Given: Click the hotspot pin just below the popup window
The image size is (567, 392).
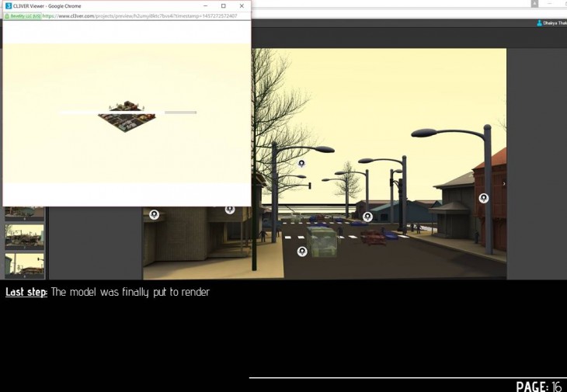Looking at the screenshot, I should tap(230, 209).
